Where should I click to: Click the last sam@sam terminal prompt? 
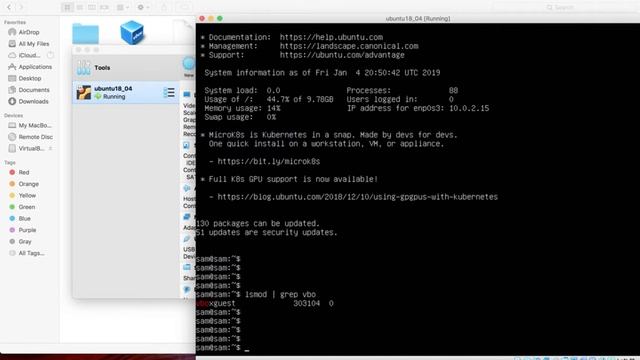(218, 348)
